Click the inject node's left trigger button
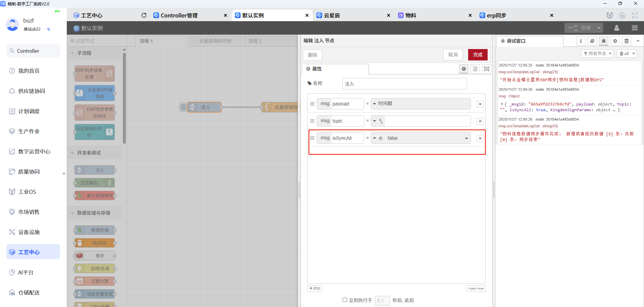 [184, 107]
